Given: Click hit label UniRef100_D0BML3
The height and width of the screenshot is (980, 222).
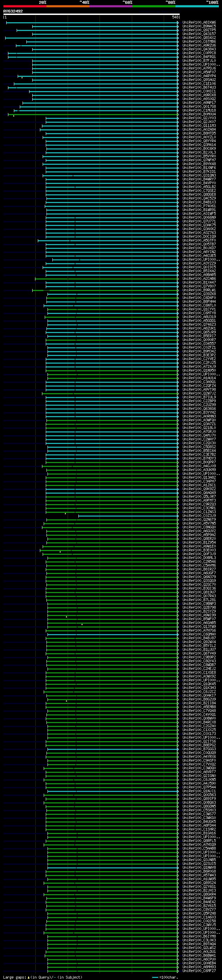Looking at the screenshot, I should 199,557.
